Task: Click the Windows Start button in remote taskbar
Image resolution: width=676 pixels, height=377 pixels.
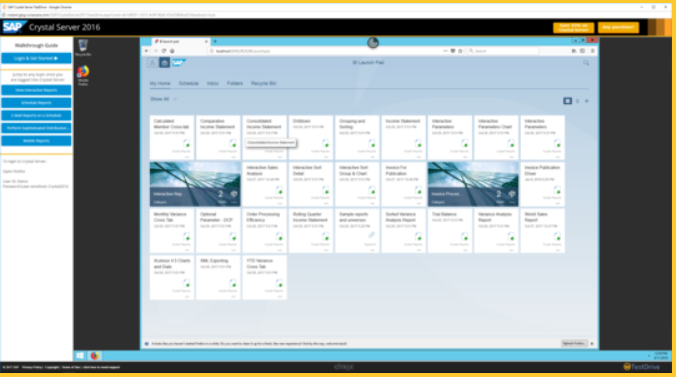Action: tap(80, 355)
